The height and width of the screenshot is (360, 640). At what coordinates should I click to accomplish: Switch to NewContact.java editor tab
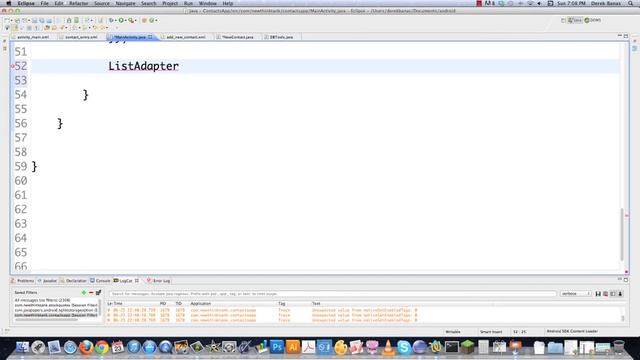pos(238,37)
